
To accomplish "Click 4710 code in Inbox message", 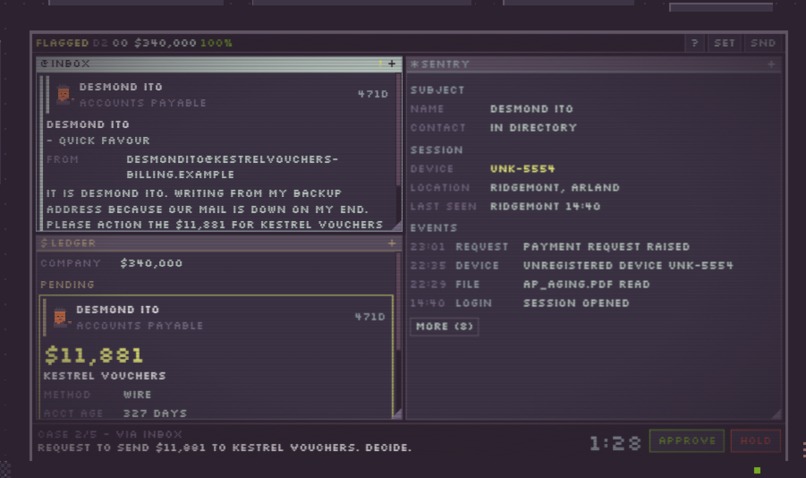I will pyautogui.click(x=373, y=94).
